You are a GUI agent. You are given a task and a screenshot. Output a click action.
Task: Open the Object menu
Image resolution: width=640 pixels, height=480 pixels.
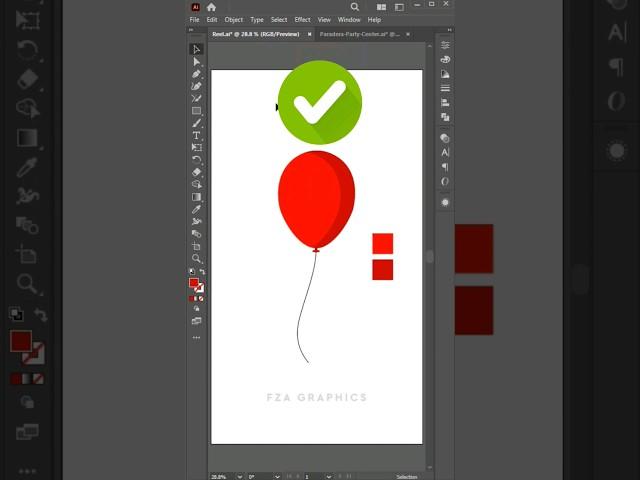click(x=233, y=20)
